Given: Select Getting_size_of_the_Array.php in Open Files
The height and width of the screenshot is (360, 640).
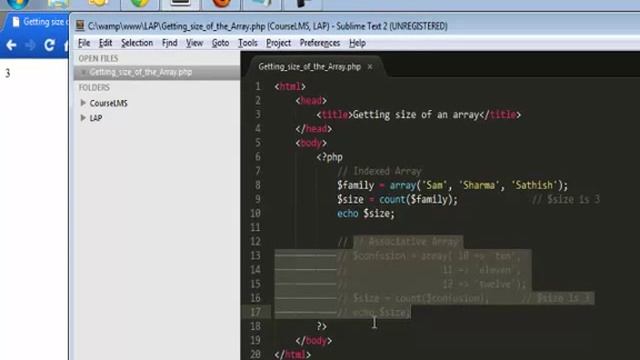Looking at the screenshot, I should tap(157, 72).
